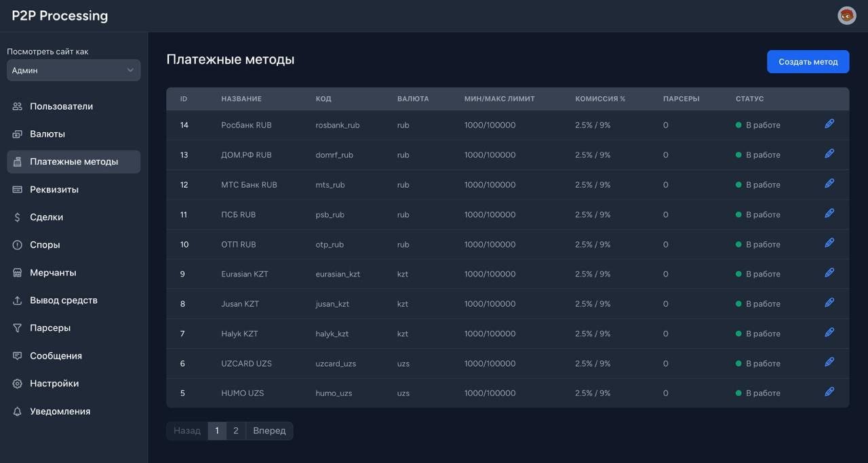The height and width of the screenshot is (463, 868).
Task: Open Валюты in the sidebar
Action: (74, 134)
